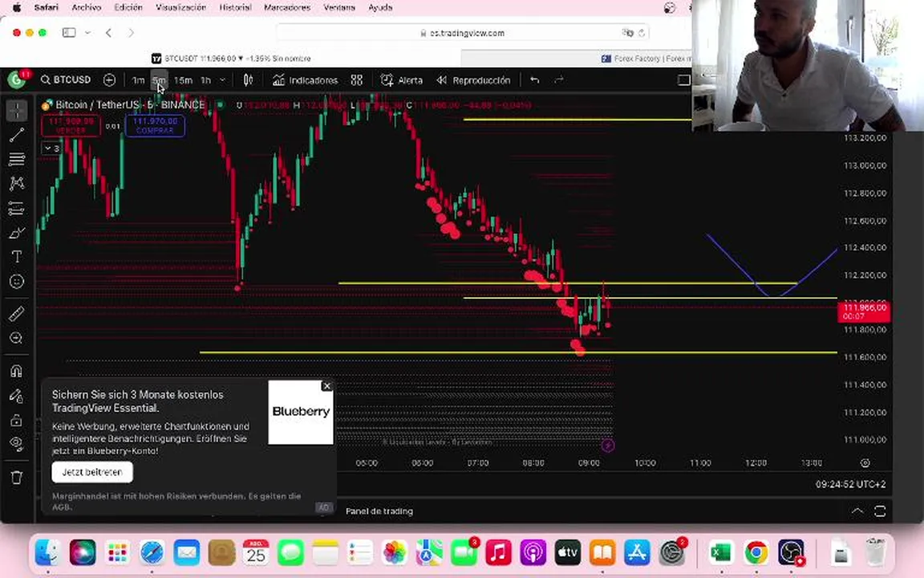This screenshot has width=924, height=578.
Task: Go back in Safari
Action: [x=108, y=32]
